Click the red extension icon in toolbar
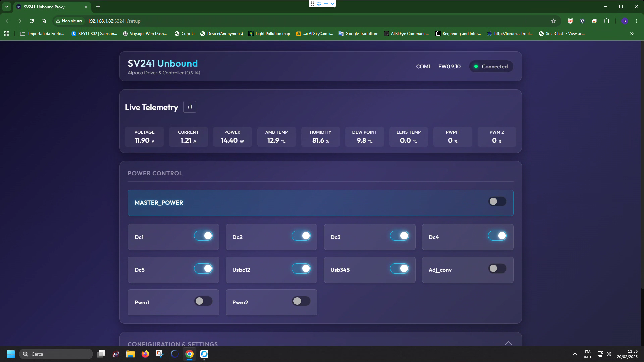The image size is (644, 362). tap(570, 21)
